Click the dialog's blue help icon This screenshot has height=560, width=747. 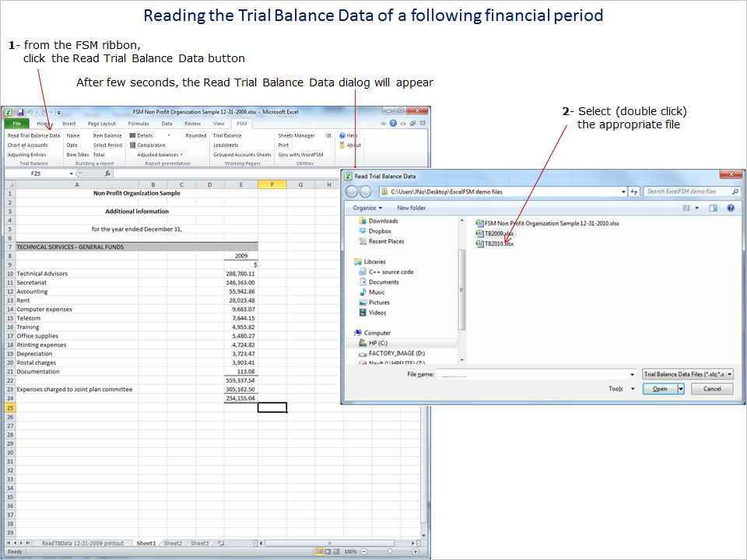click(731, 208)
